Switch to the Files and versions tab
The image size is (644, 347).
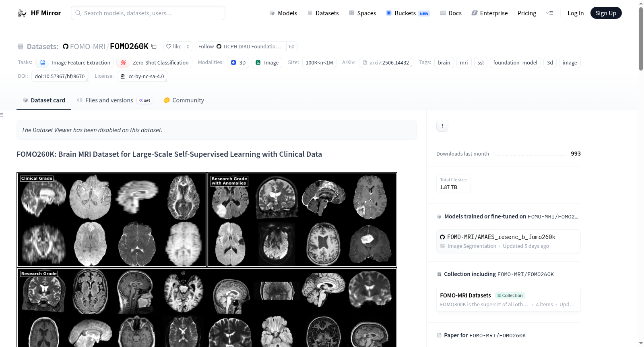(x=114, y=100)
